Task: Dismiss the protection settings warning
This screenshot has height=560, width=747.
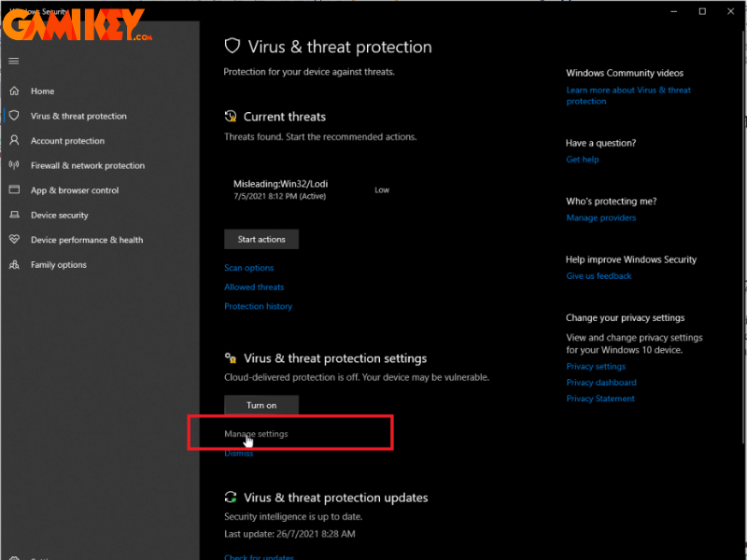Action: coord(238,453)
